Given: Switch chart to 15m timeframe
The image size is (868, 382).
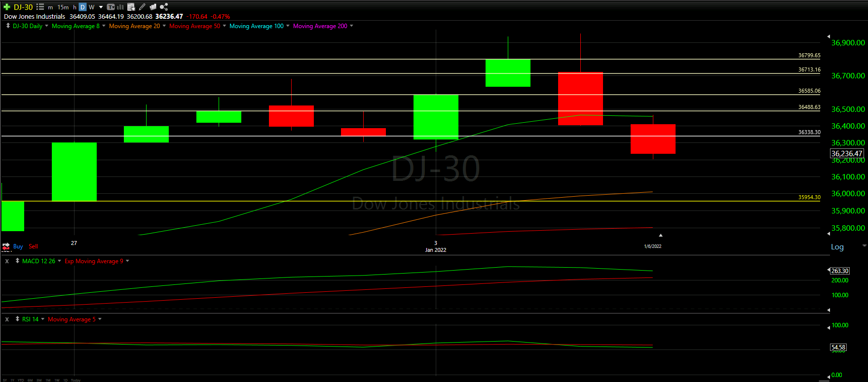Looking at the screenshot, I should (x=63, y=7).
